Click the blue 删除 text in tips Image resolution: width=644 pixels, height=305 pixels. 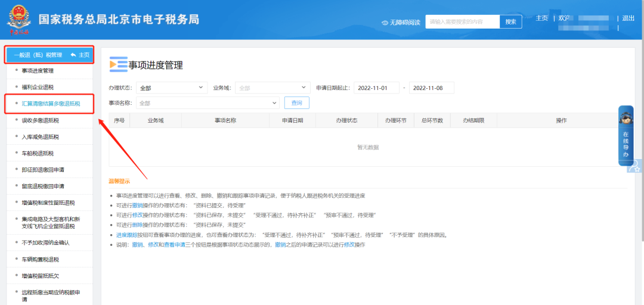click(138, 225)
